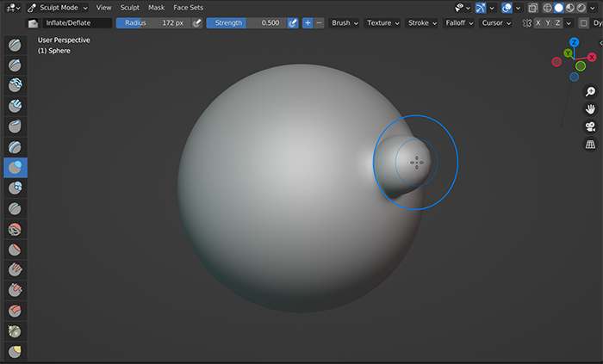
Task: Toggle X-ray view icon
Action: (534, 7)
